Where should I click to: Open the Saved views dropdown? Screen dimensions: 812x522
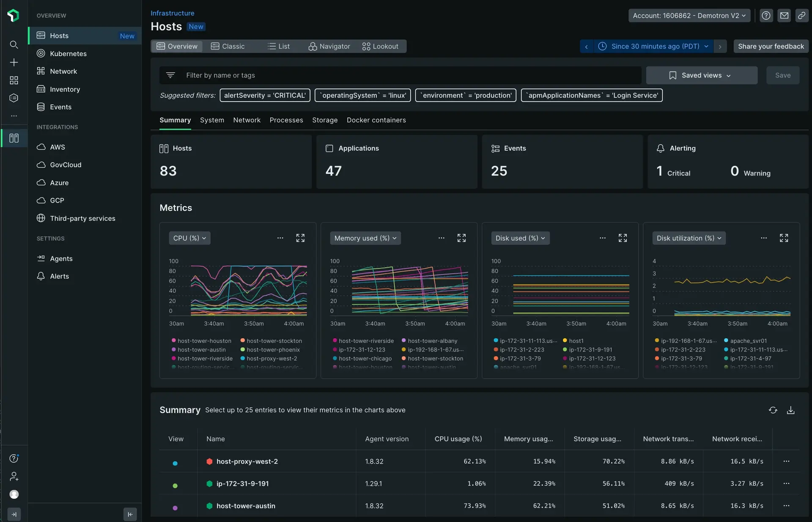tap(701, 75)
